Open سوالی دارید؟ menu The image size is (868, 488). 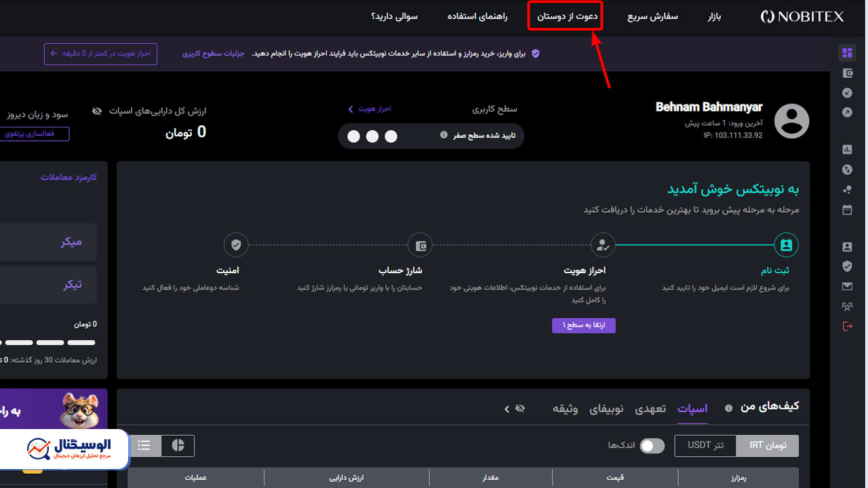coord(395,17)
